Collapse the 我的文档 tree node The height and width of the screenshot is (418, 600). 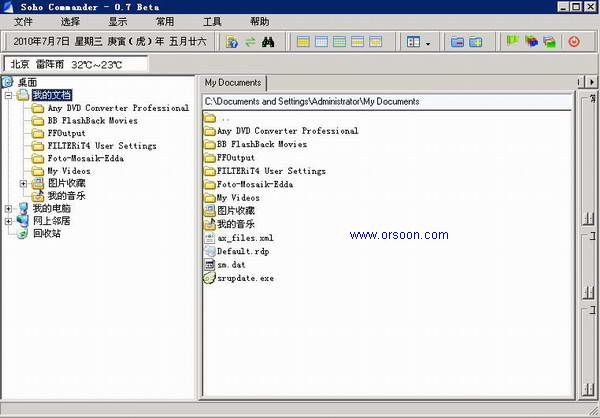pos(9,95)
